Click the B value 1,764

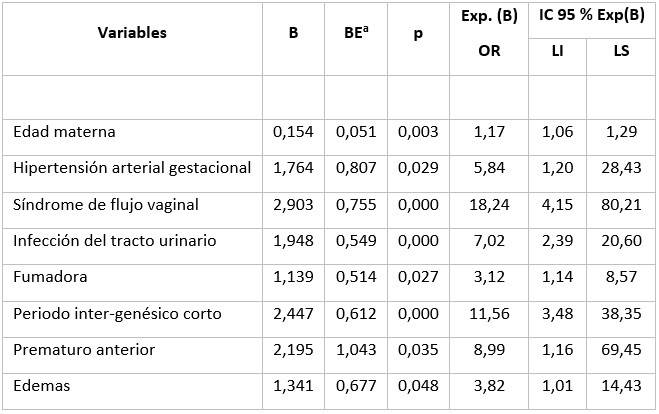coord(293,168)
